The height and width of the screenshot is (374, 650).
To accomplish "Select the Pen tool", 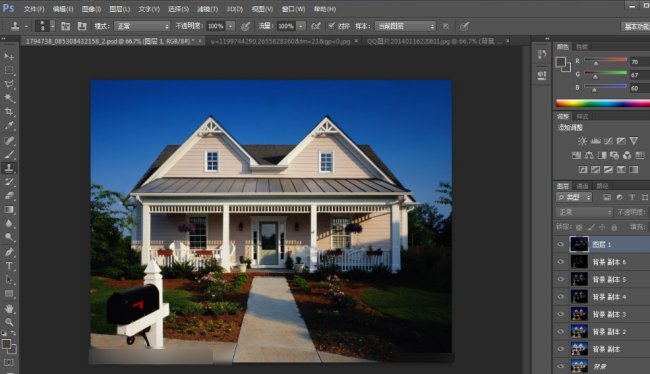I will 9,252.
